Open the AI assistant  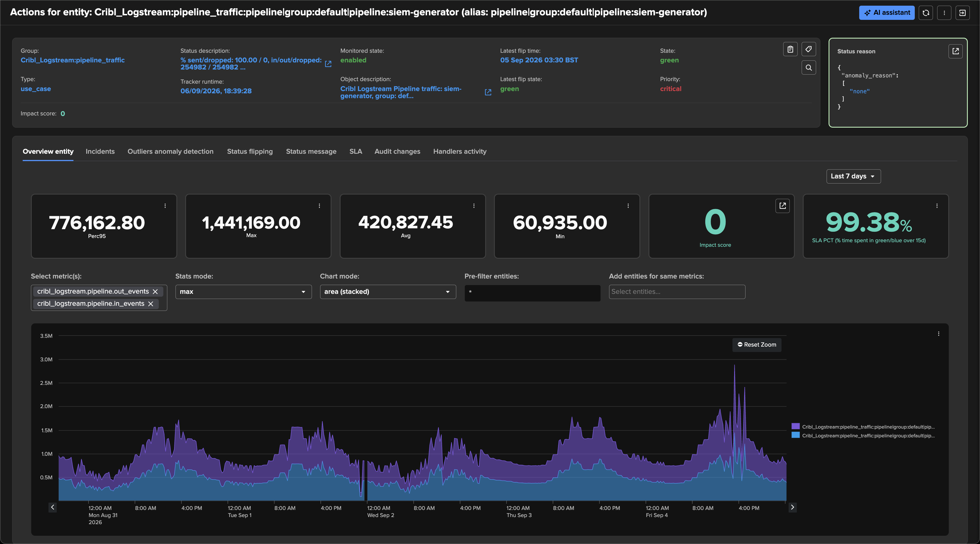pos(886,12)
